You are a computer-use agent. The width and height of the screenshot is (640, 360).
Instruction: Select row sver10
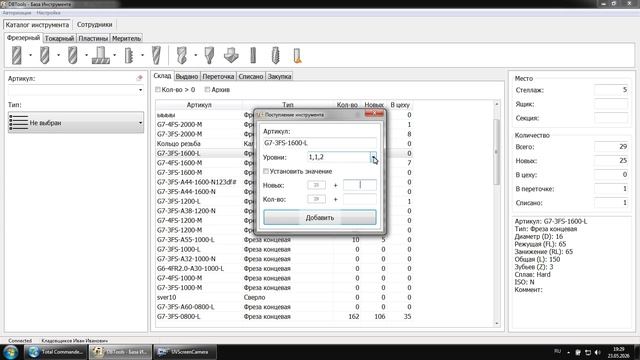click(284, 298)
